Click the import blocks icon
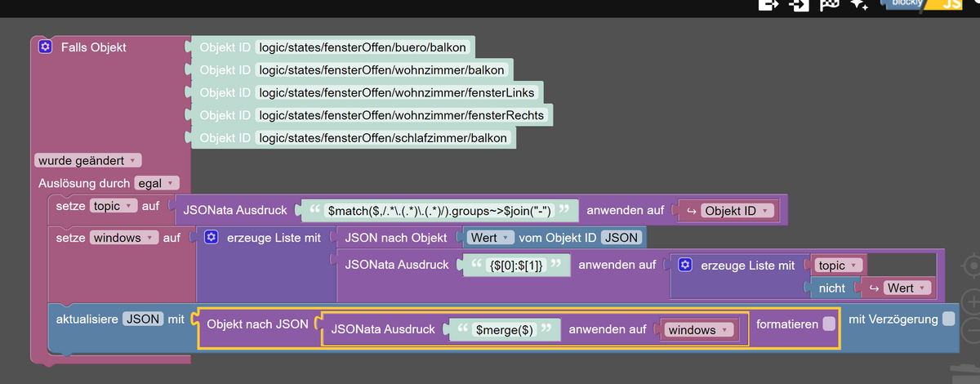The image size is (980, 384). click(x=799, y=5)
